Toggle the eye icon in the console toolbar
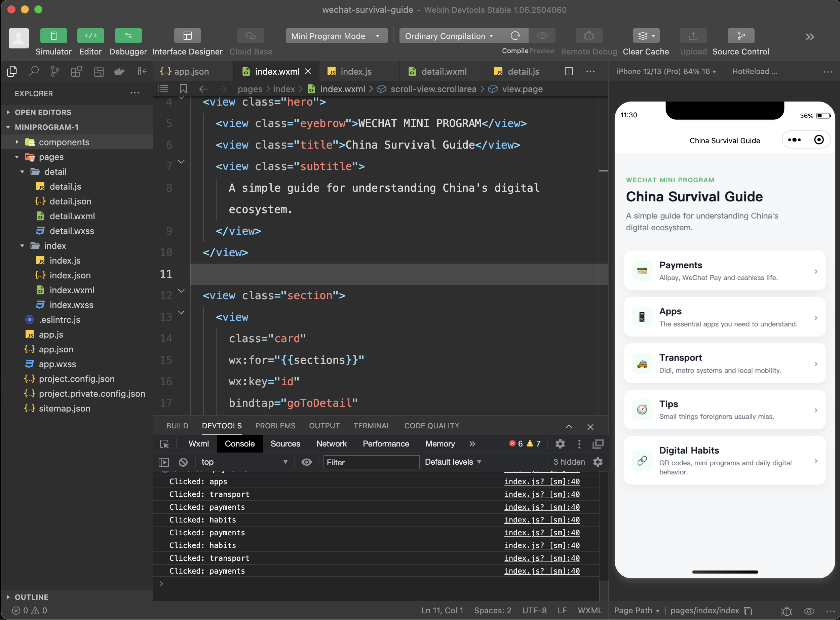 (x=307, y=462)
